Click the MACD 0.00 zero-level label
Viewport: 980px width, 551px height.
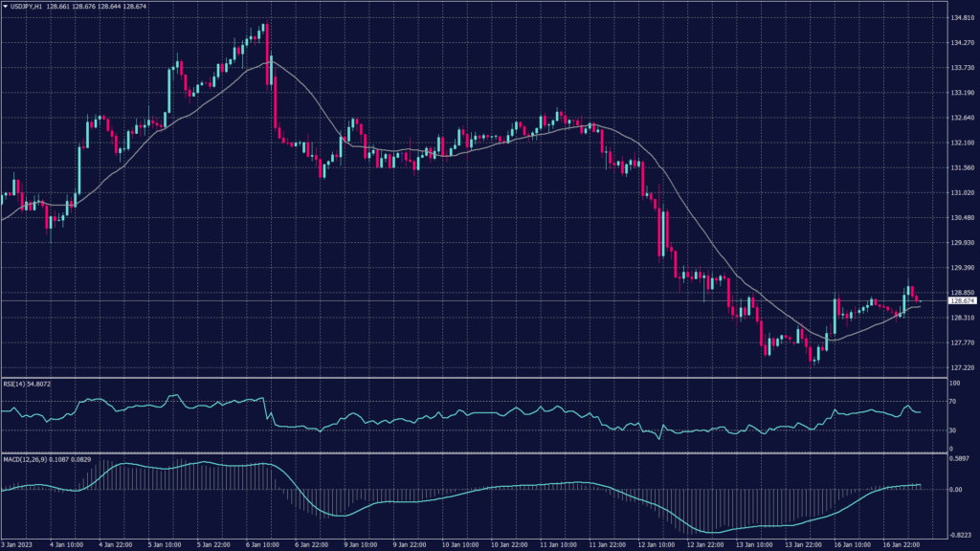956,489
